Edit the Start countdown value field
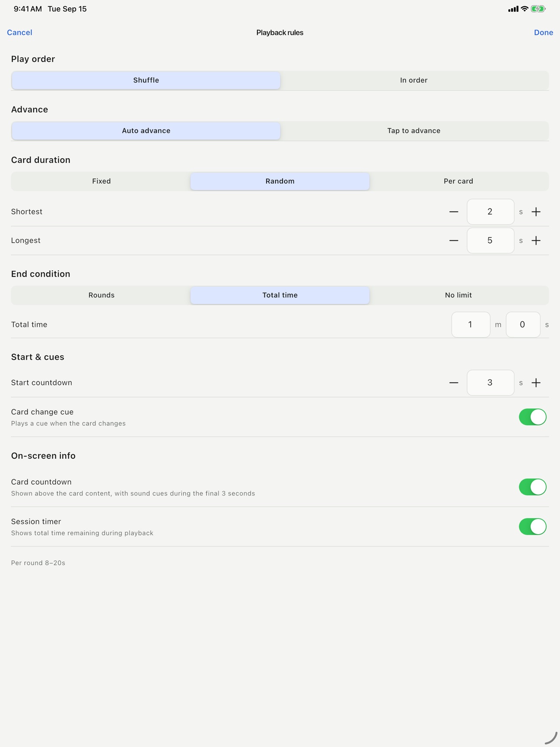Viewport: 560px width, 747px height. click(491, 383)
